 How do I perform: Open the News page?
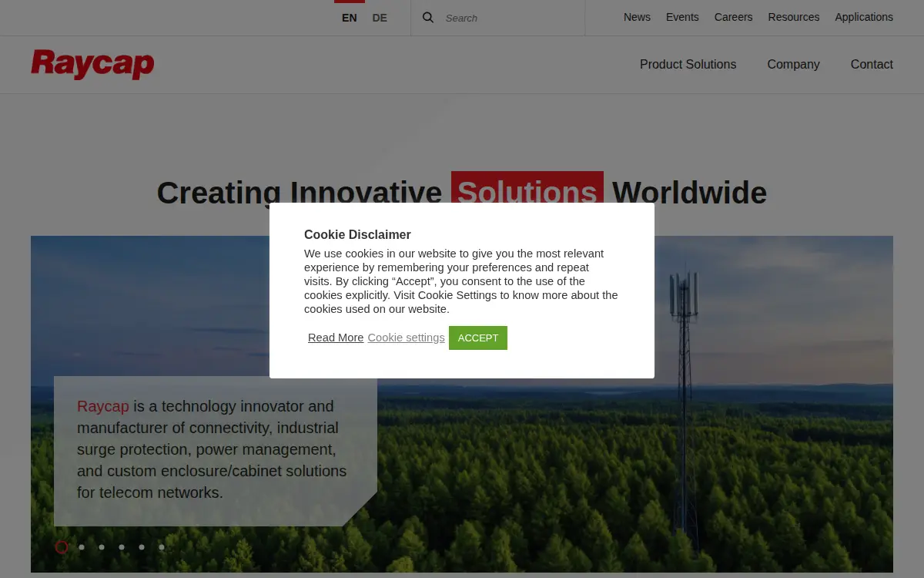pos(637,17)
